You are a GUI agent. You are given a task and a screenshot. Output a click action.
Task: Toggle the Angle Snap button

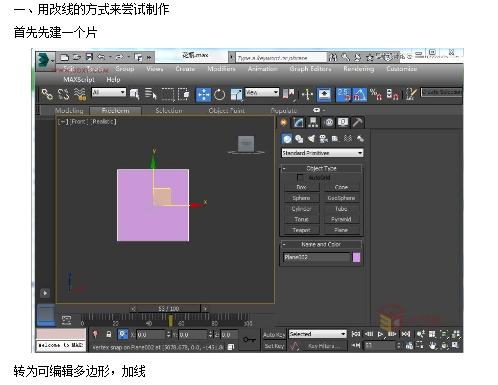(360, 95)
